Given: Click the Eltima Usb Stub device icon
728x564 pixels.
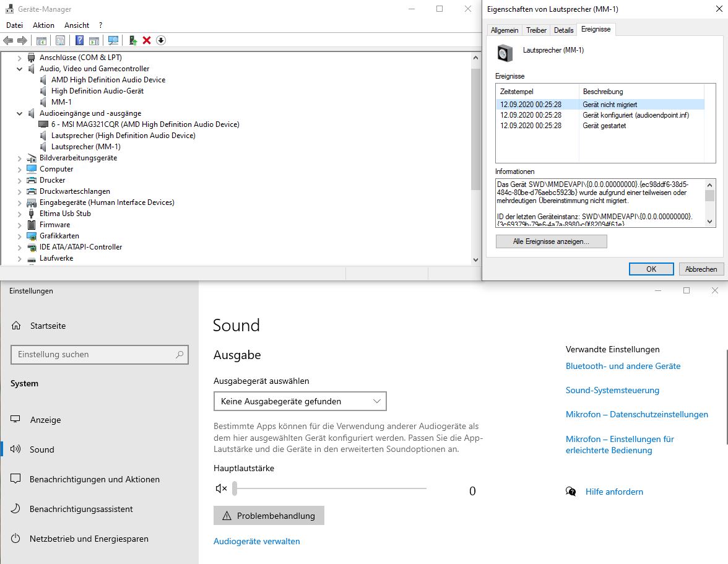Looking at the screenshot, I should (x=31, y=214).
